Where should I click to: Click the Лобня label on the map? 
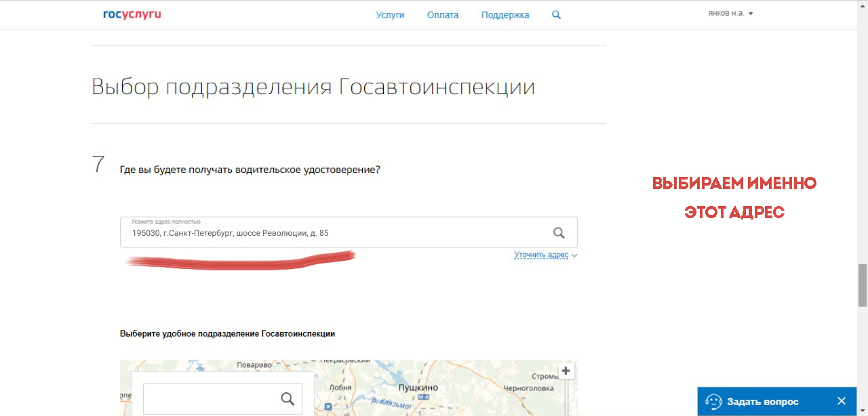[x=340, y=388]
